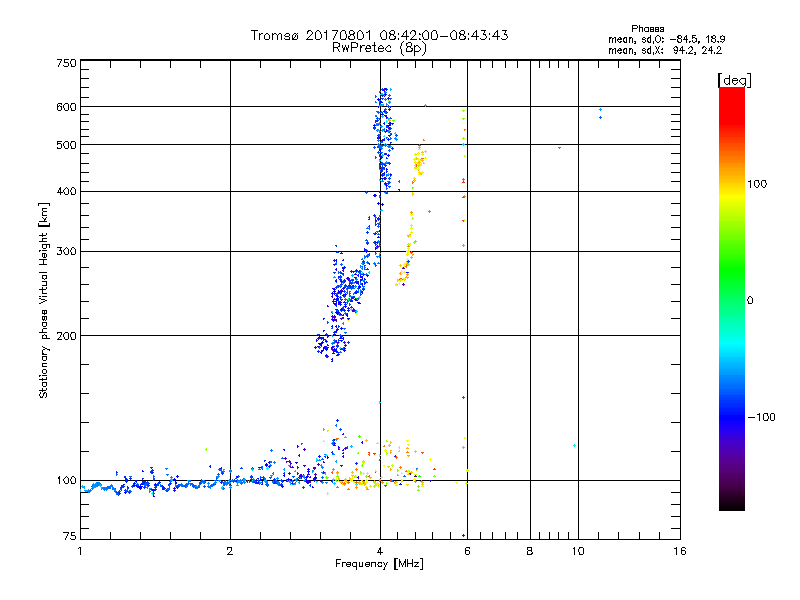Screen dimensions: 800x600
Task: Click the y-axis tick label "400"
Action: pyautogui.click(x=66, y=192)
